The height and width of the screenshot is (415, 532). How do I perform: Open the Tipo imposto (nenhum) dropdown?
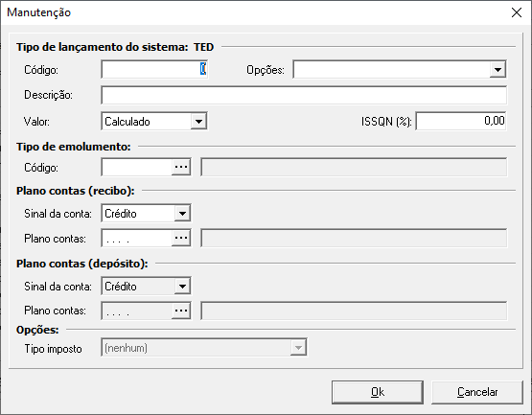click(x=298, y=348)
